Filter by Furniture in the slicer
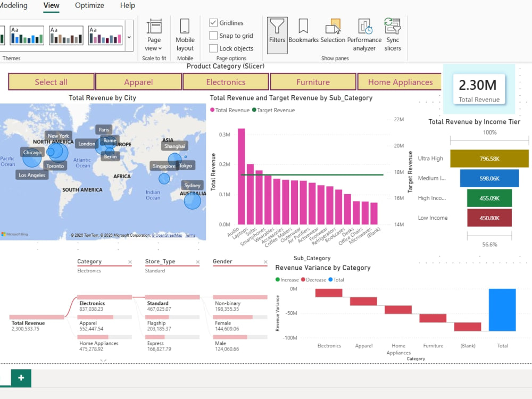Image resolution: width=532 pixels, height=399 pixels. (x=313, y=82)
